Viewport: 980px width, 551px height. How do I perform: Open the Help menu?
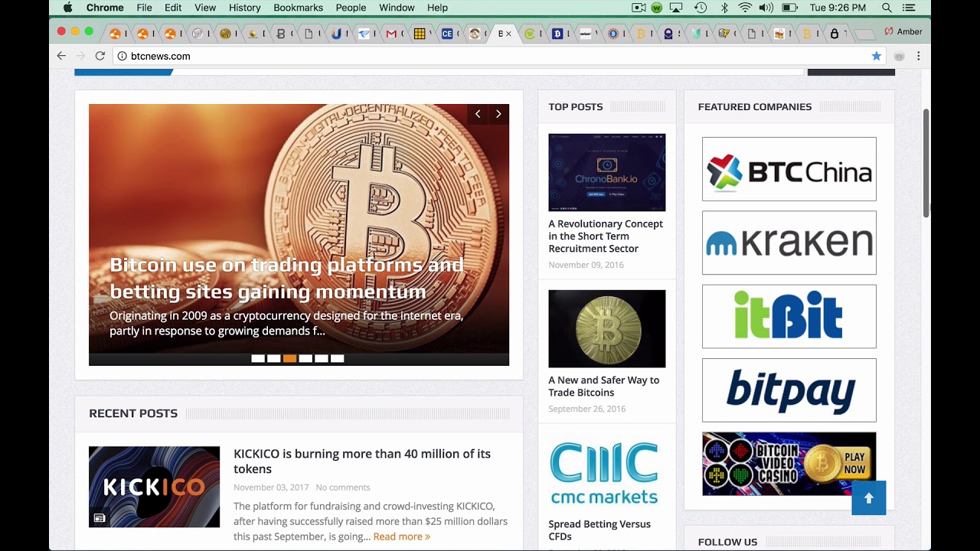(x=437, y=8)
